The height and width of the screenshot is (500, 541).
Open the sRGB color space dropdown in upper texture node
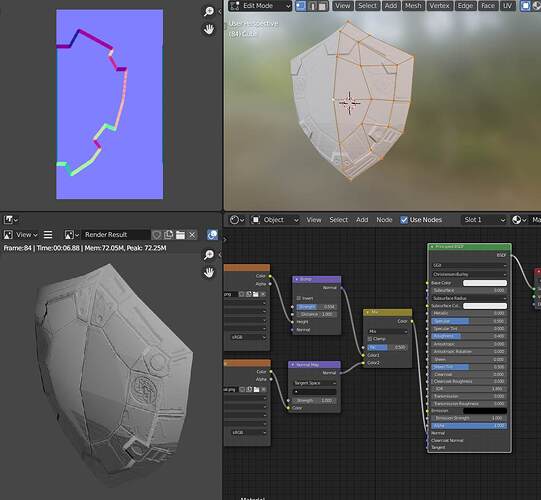click(249, 337)
